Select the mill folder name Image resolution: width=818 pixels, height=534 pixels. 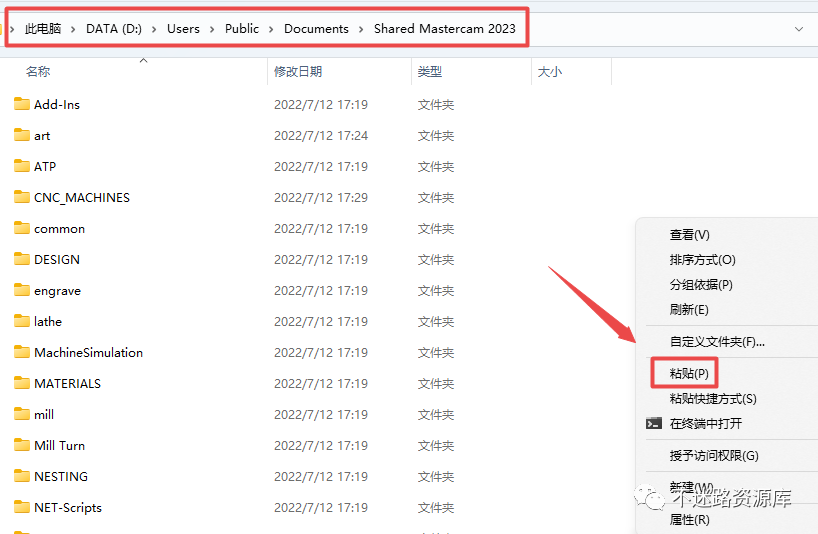point(44,415)
